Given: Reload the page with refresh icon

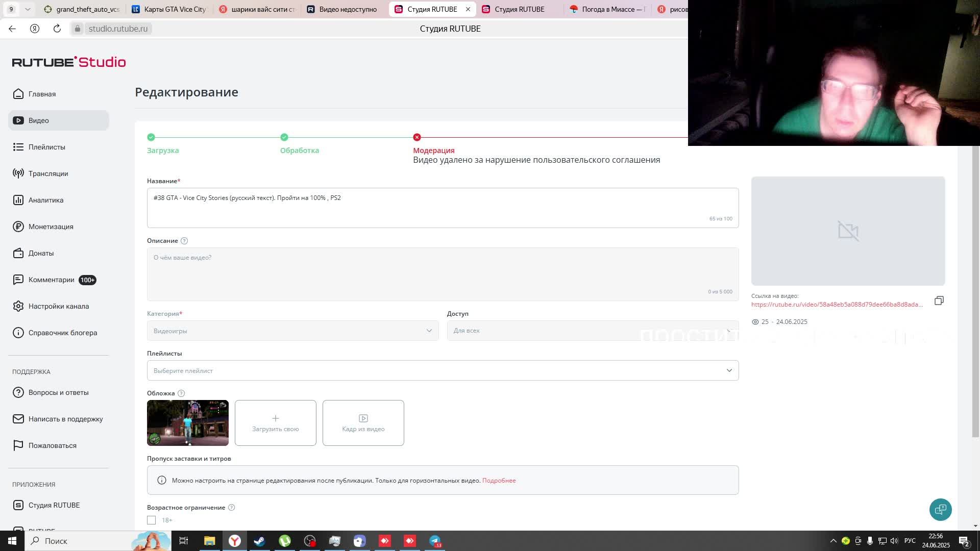Looking at the screenshot, I should tap(57, 29).
